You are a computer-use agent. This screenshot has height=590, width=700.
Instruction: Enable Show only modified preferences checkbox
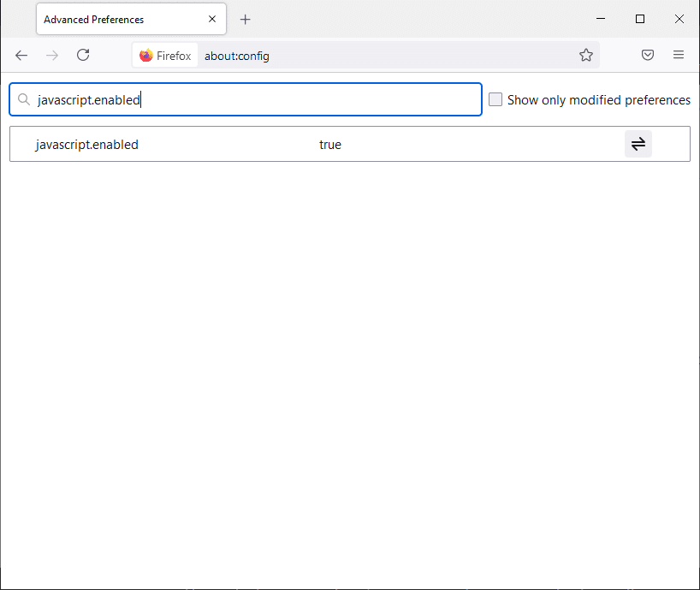coord(495,100)
